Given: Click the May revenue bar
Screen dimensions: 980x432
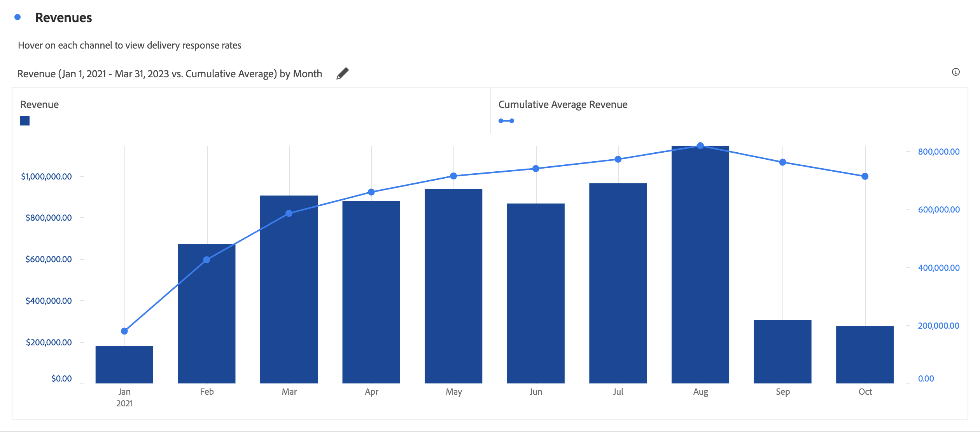Looking at the screenshot, I should point(453,286).
